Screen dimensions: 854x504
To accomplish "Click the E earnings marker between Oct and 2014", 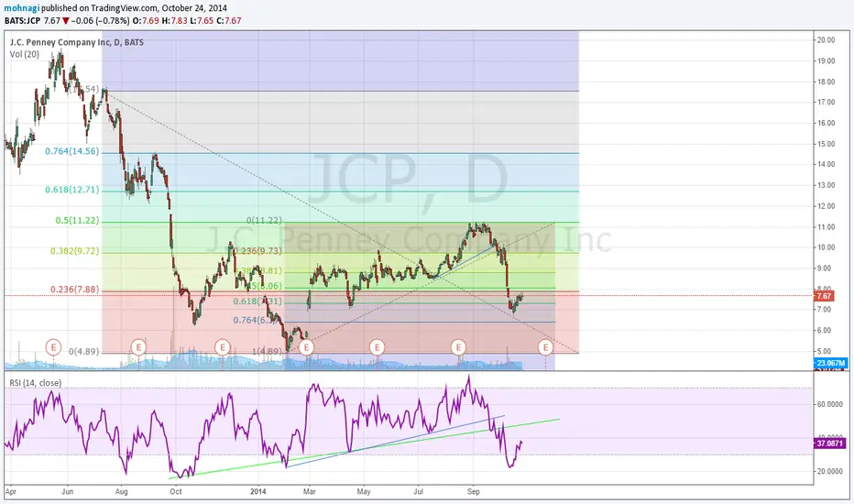I will pyautogui.click(x=223, y=346).
